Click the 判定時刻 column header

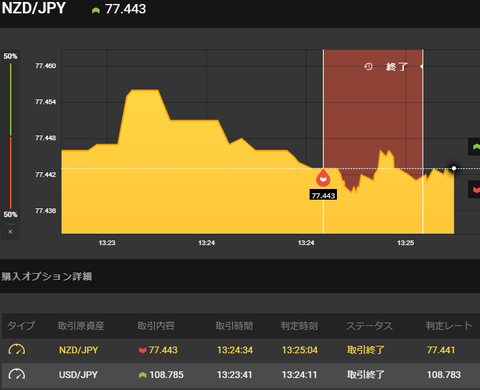[299, 326]
